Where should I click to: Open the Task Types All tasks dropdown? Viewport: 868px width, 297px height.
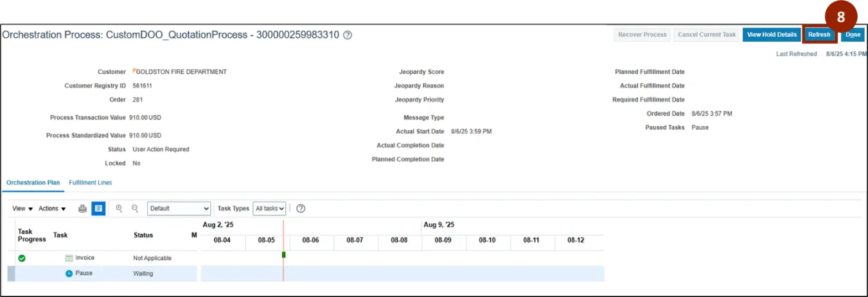click(x=269, y=208)
